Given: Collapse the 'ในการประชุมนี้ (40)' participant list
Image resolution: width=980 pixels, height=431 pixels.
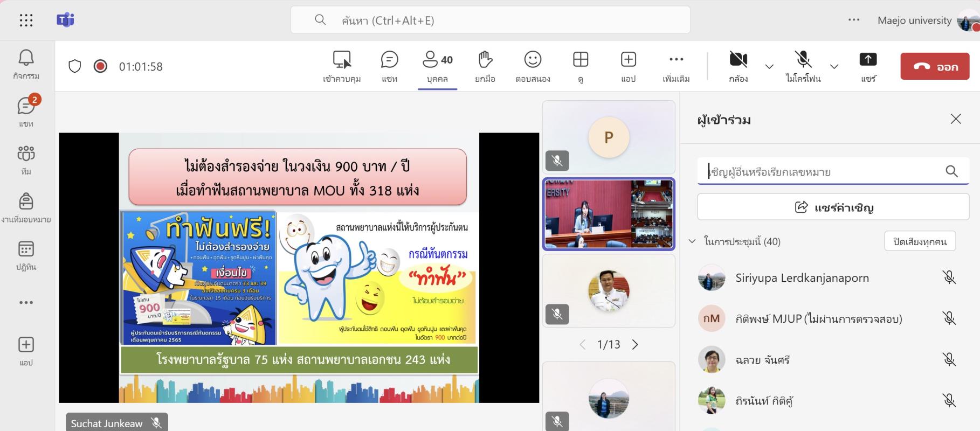Looking at the screenshot, I should [x=692, y=241].
